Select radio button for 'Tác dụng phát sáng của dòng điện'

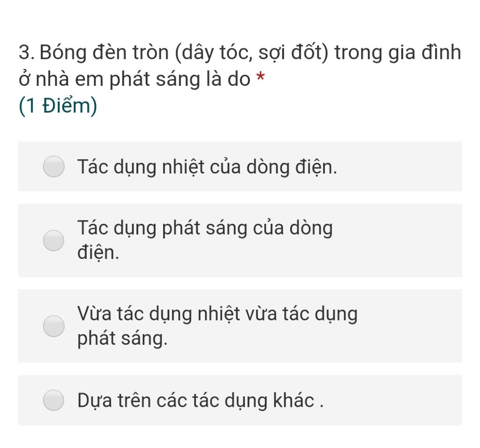53,241
